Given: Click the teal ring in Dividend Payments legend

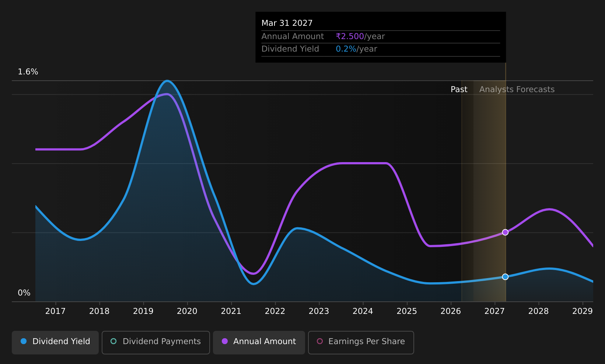Looking at the screenshot, I should 113,341.
